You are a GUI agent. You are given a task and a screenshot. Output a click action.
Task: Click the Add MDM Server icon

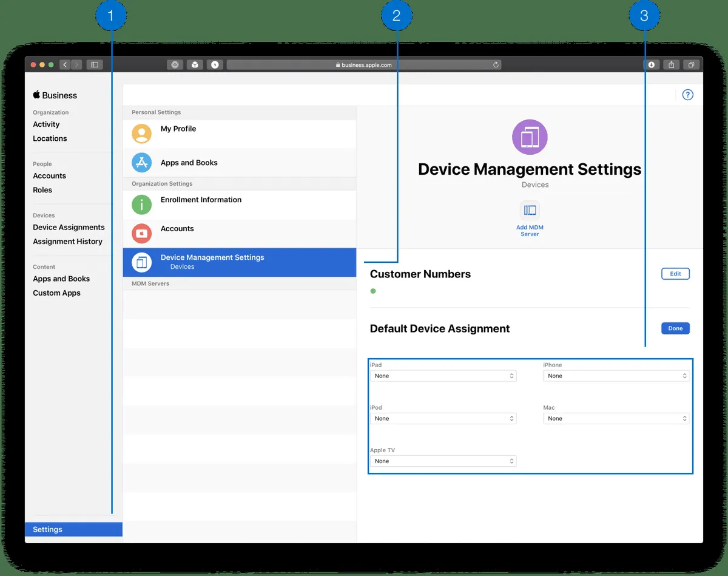point(530,211)
